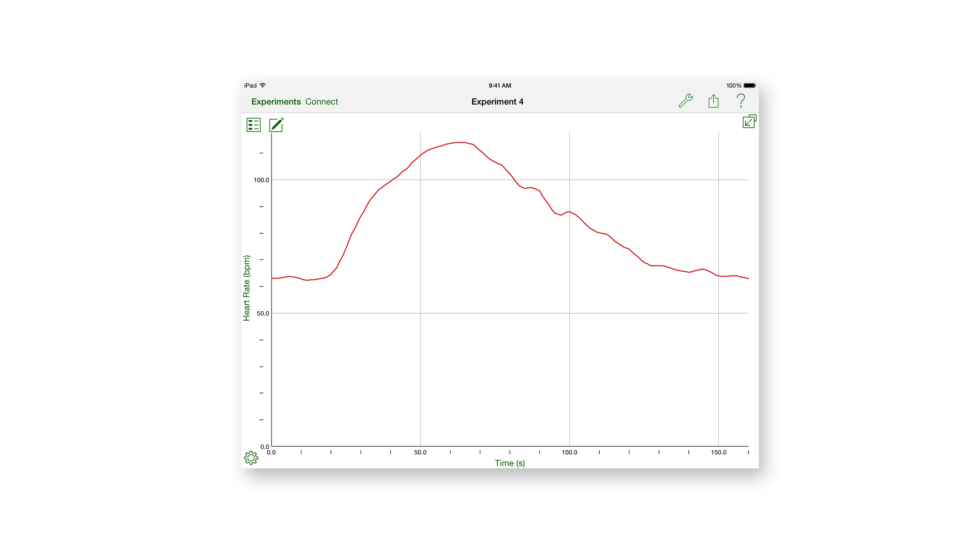This screenshot has height=551, width=980.
Task: Tap the Connect button
Action: point(321,101)
